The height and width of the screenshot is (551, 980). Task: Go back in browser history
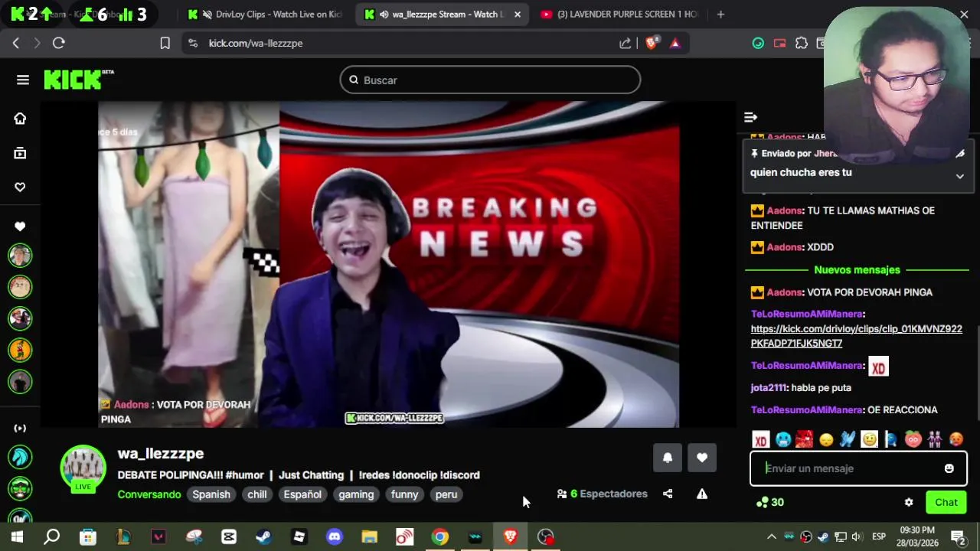point(16,43)
